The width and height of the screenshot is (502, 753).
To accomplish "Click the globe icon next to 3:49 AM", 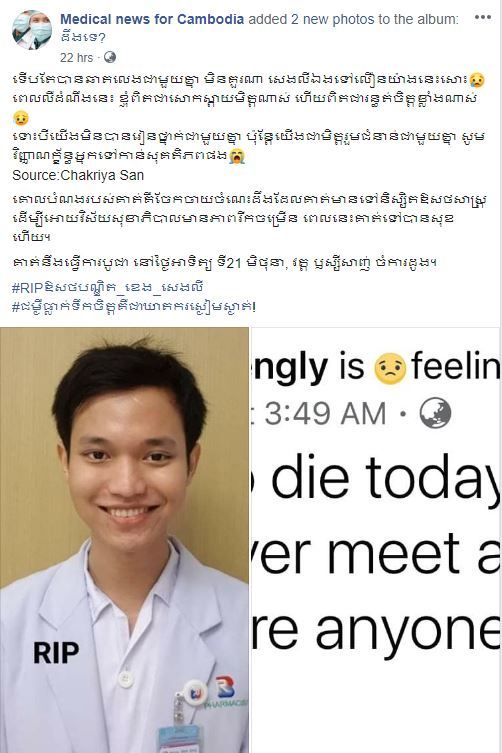I will click(435, 413).
